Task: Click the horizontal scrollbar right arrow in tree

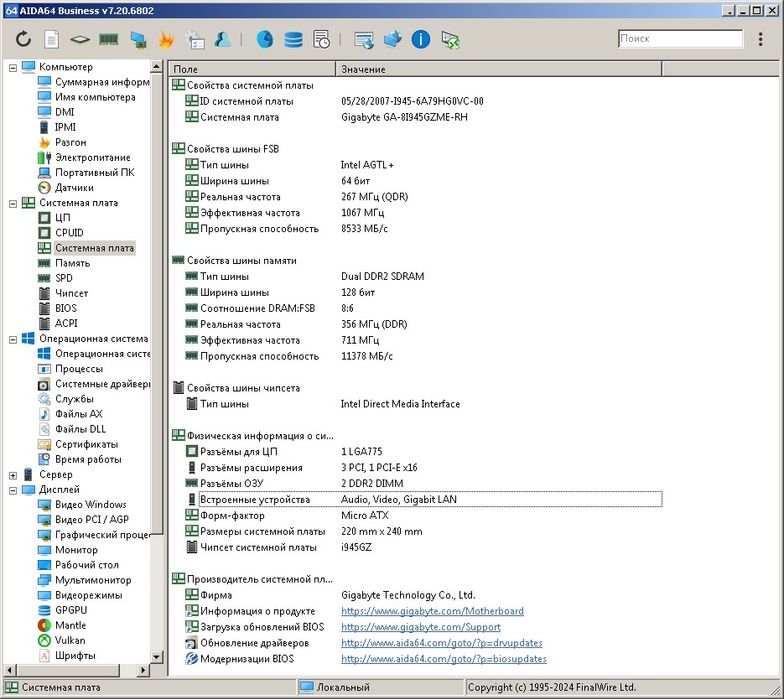Action: [143, 670]
